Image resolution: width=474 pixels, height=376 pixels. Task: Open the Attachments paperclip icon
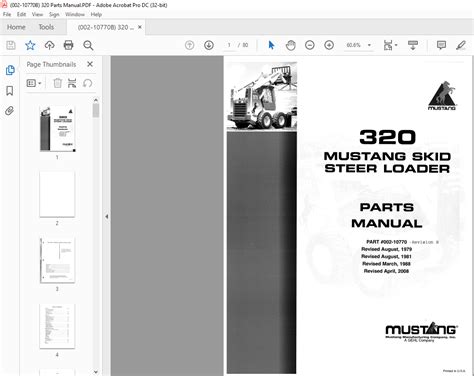pos(10,111)
